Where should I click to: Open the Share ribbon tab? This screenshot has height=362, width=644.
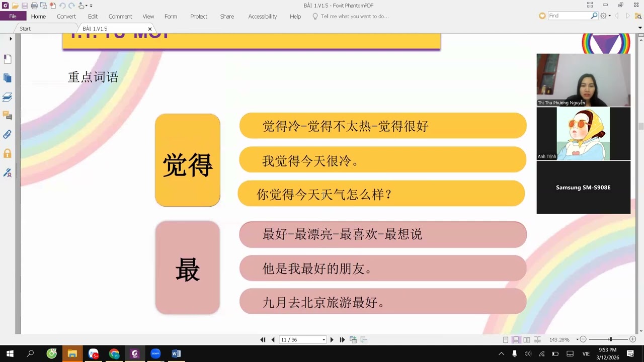coord(227,16)
